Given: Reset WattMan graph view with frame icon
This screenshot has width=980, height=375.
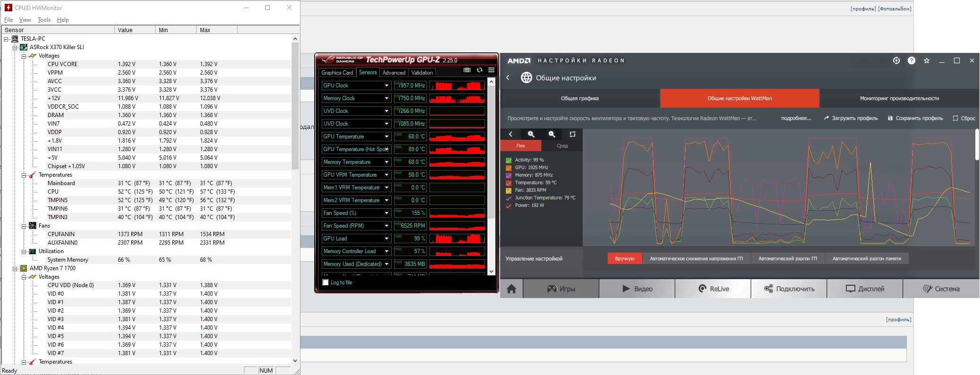Looking at the screenshot, I should coord(572,134).
